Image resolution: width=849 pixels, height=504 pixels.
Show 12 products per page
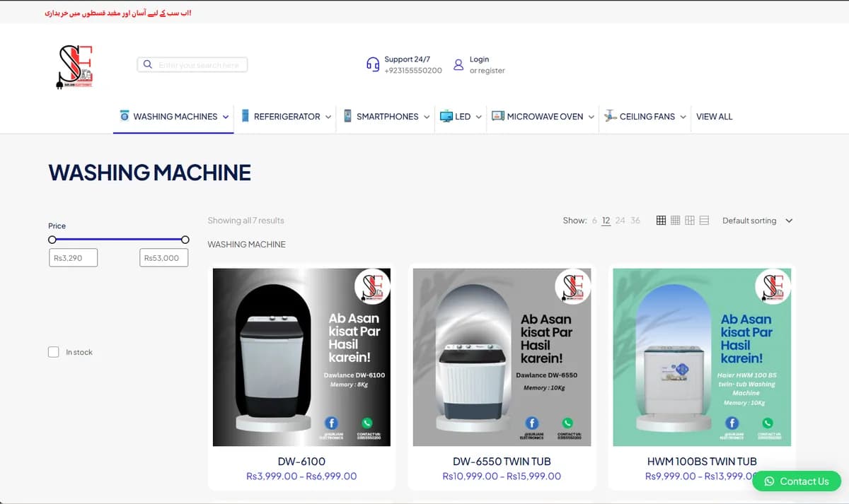click(x=606, y=221)
